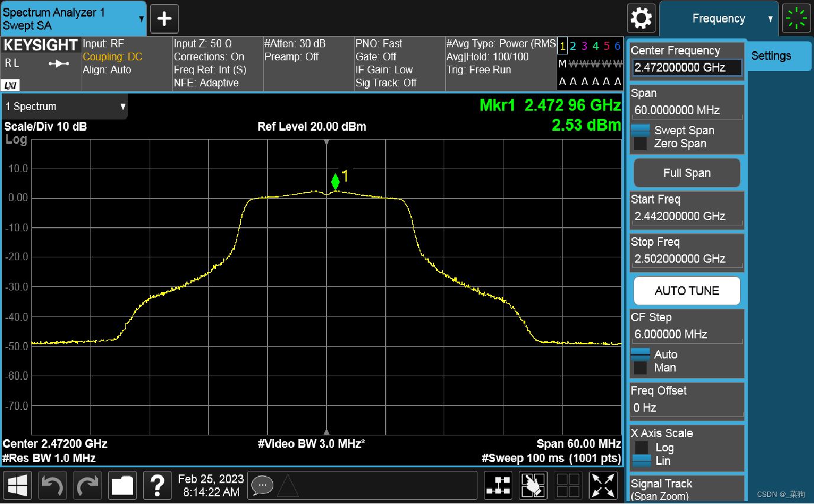
Task: Select trace 1 in trace panel
Action: pyautogui.click(x=563, y=46)
